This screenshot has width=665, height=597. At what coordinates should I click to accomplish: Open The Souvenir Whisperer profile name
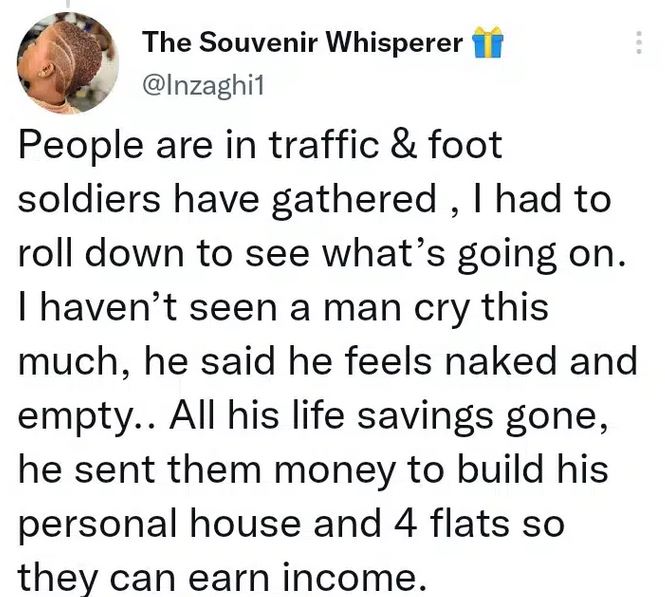coord(303,42)
